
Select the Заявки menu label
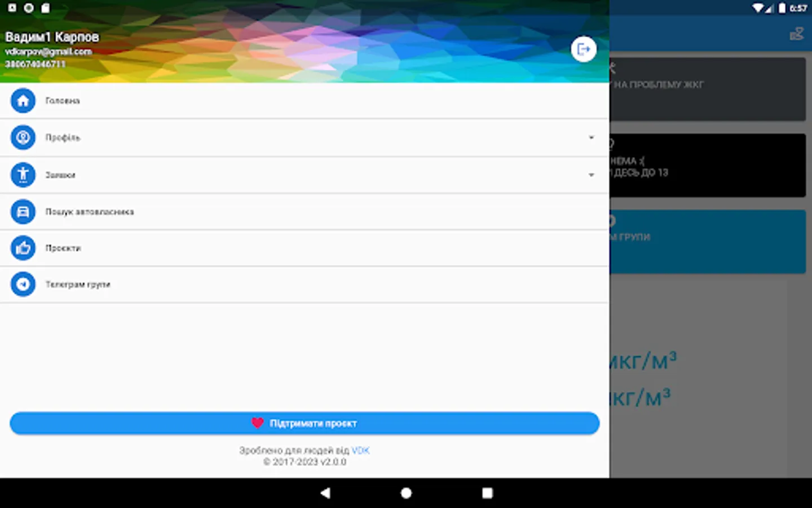point(60,175)
